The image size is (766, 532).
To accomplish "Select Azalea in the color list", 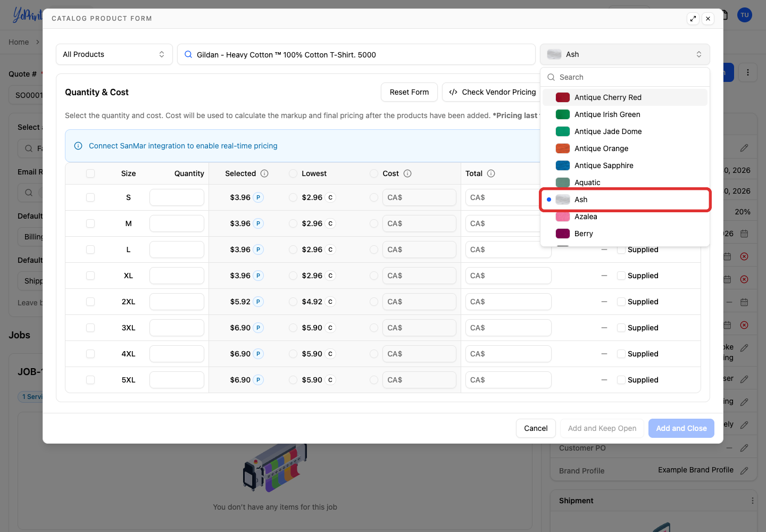I will coord(625,217).
